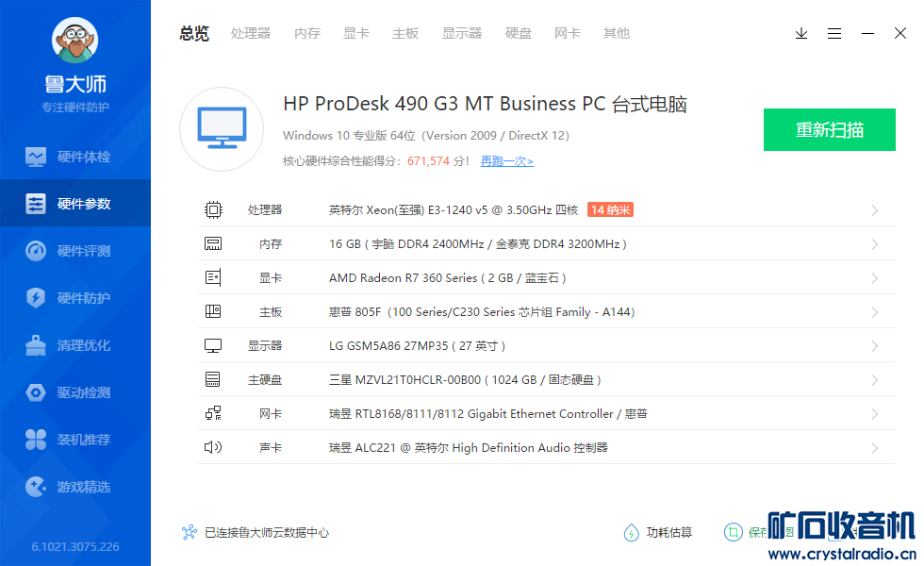The image size is (924, 566).
Task: Click the 再跑一次 run again link
Action: [x=507, y=161]
